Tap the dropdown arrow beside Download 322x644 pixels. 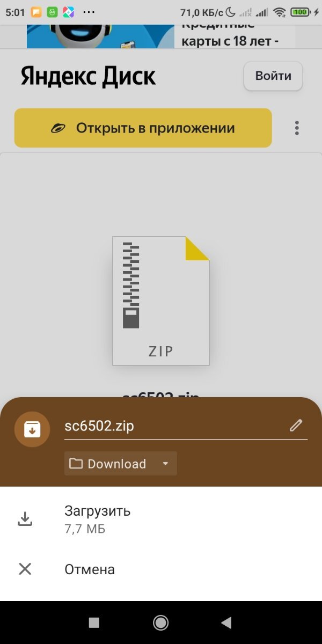point(165,464)
